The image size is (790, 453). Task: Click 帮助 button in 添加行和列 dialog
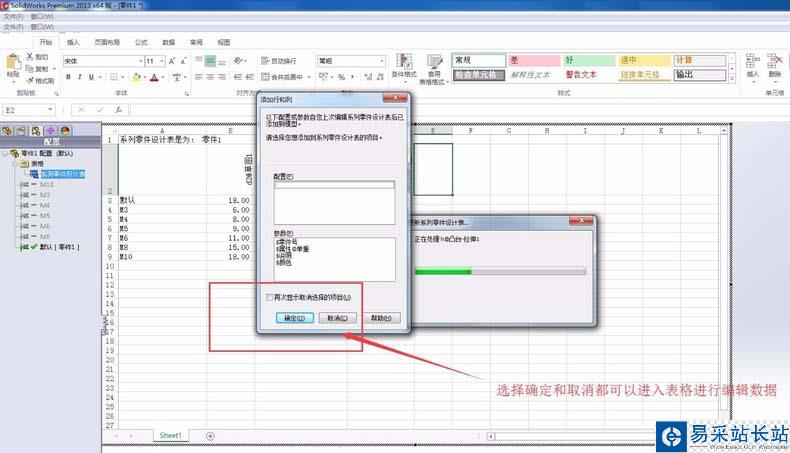[381, 318]
